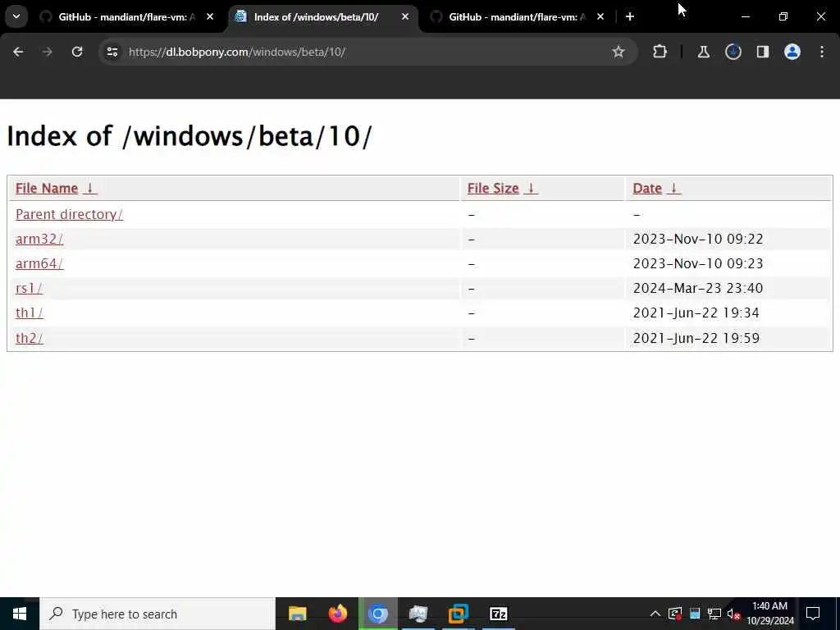
Task: Open the downloads indicator icon
Action: pos(733,52)
